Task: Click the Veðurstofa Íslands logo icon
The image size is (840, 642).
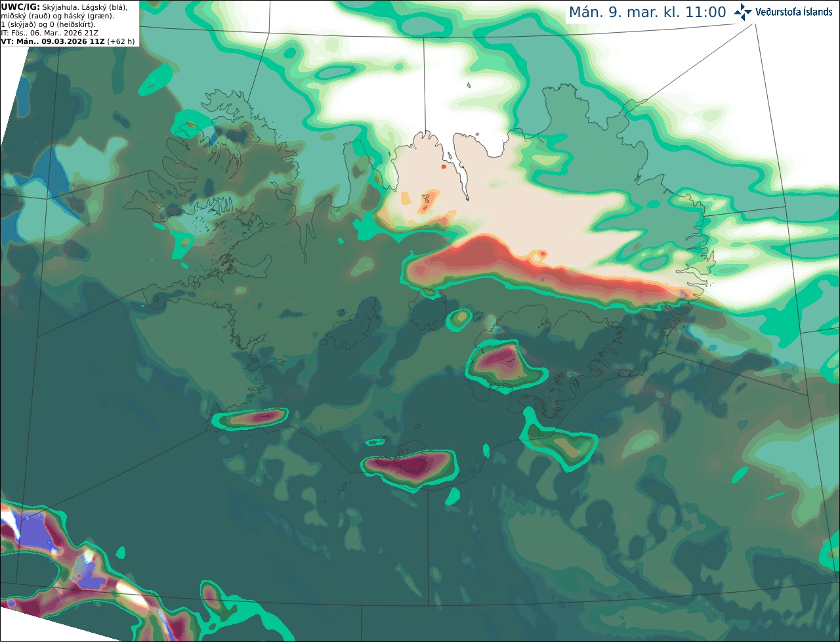Action: (x=743, y=12)
